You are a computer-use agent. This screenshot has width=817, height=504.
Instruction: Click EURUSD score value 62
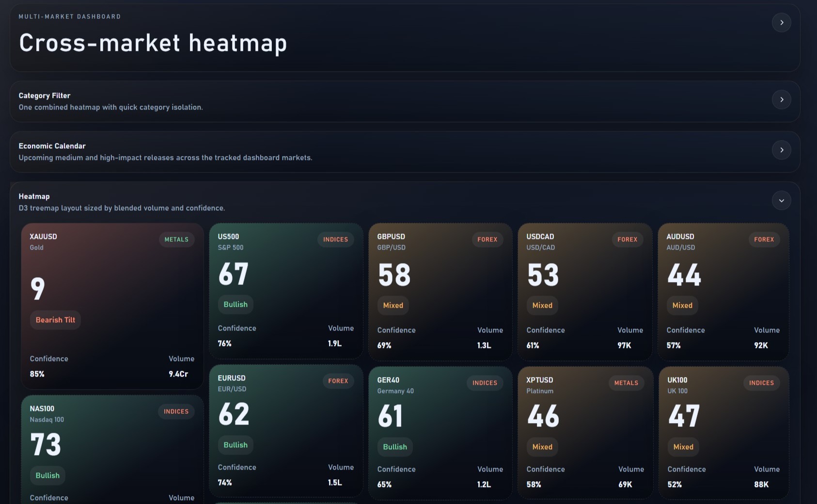pyautogui.click(x=234, y=414)
